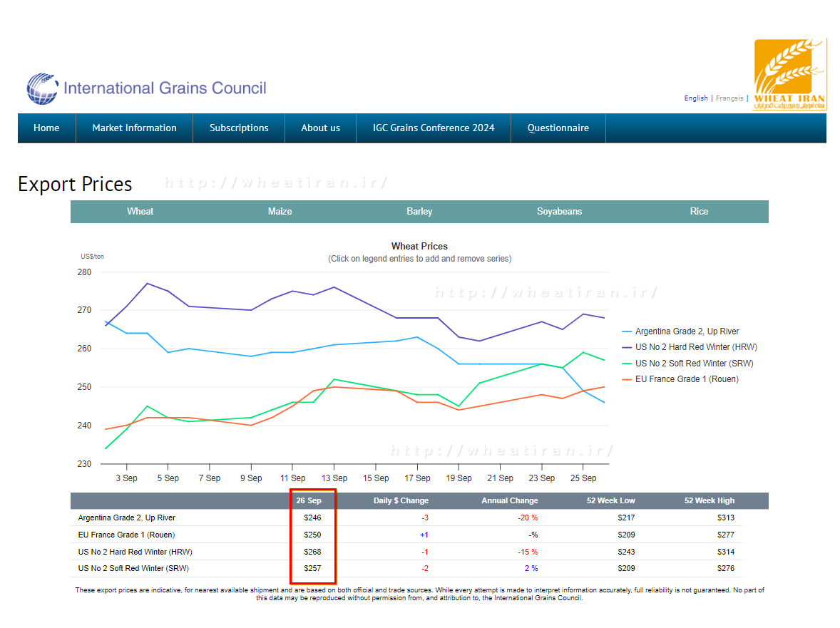The width and height of the screenshot is (840, 628).
Task: Click the -20 % annual change value
Action: tap(528, 518)
